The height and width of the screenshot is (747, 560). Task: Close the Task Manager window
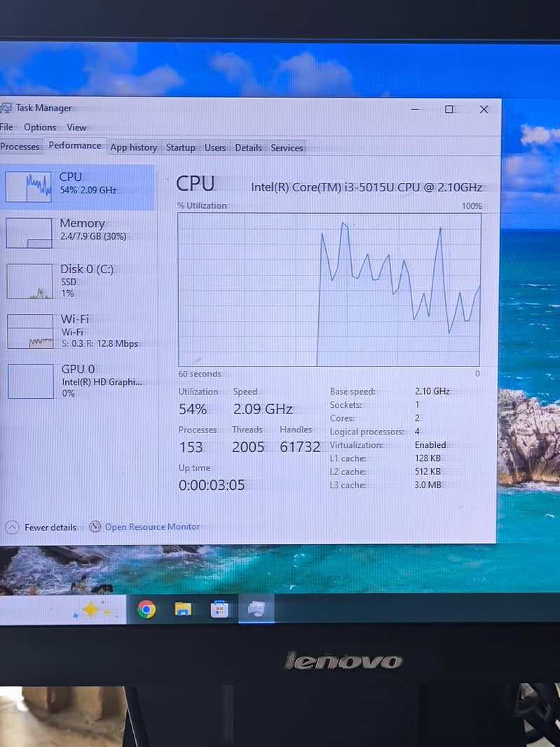coord(484,109)
